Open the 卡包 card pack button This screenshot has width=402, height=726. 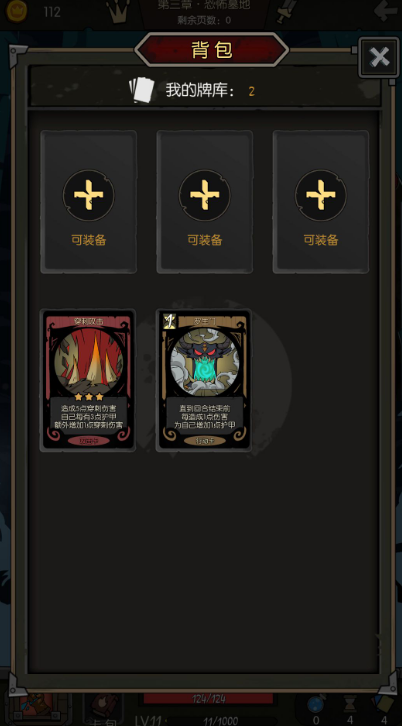coord(104,708)
